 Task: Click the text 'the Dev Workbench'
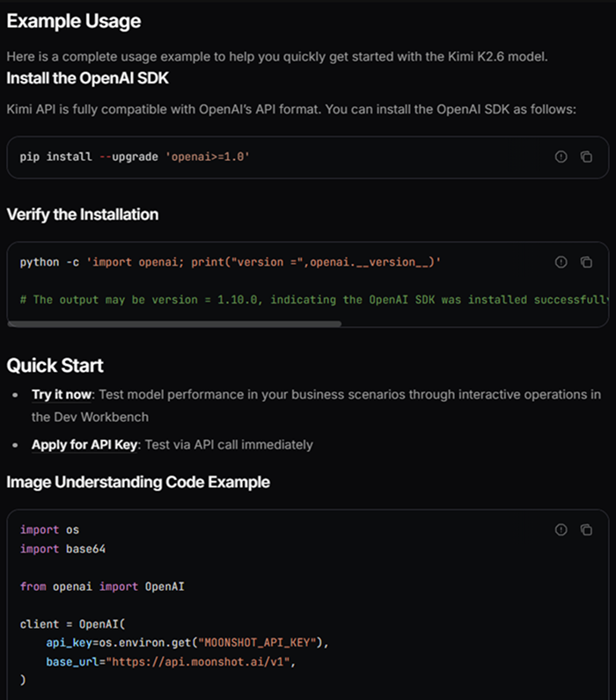coord(90,417)
